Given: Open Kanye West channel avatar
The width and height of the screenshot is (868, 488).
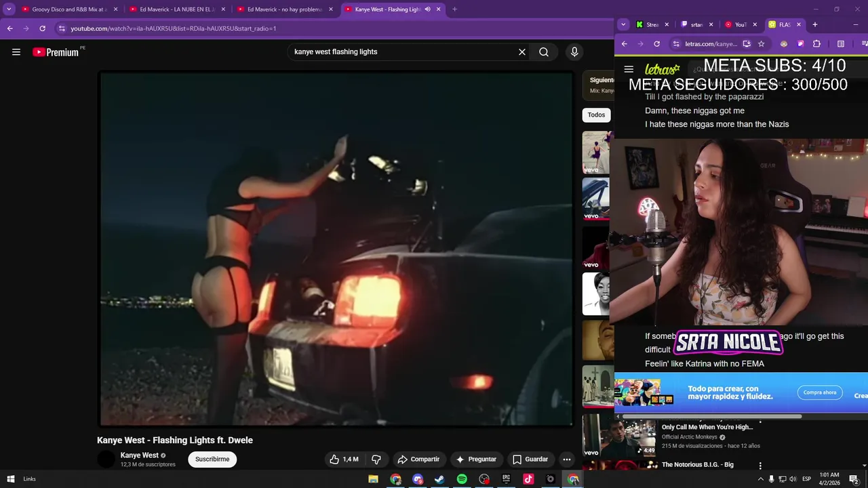Looking at the screenshot, I should 106,460.
